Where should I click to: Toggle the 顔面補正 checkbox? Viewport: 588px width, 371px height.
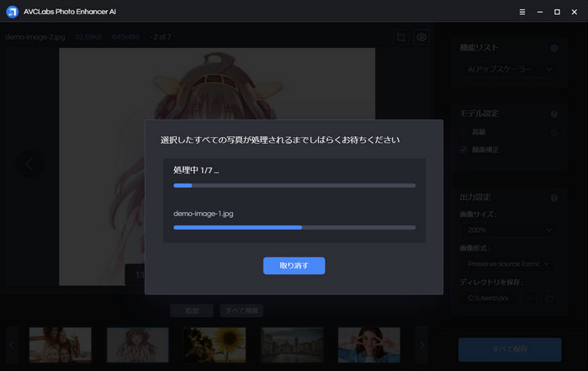[464, 150]
